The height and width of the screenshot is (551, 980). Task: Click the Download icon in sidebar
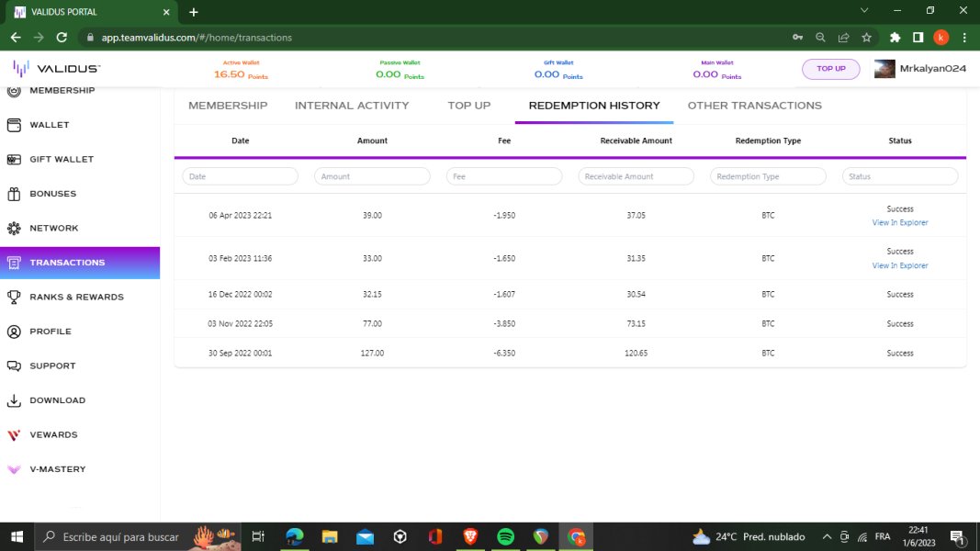pos(14,400)
